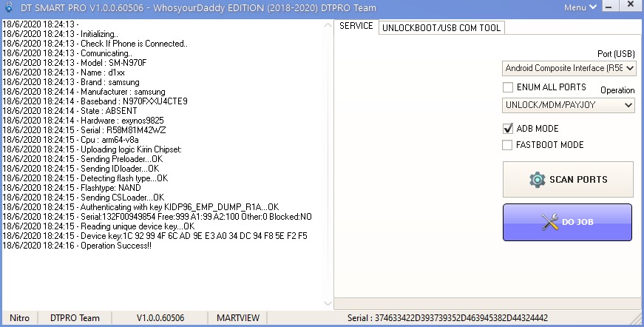Viewport: 644px width, 327px height.
Task: Click log line 'State : ABSENT'
Action: [x=70, y=111]
